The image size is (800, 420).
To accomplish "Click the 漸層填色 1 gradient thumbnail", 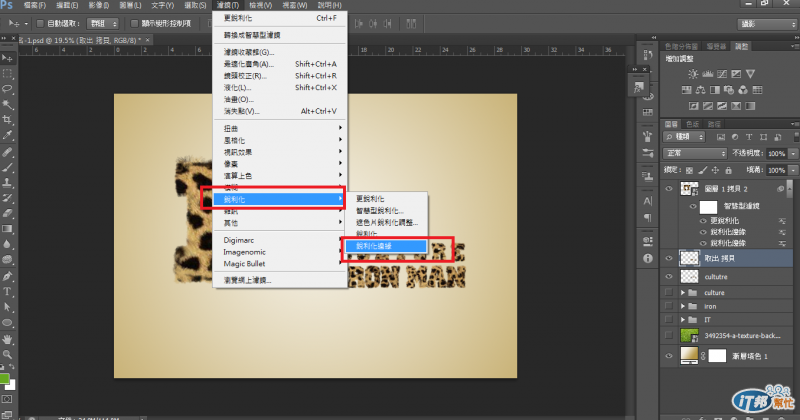I will click(x=689, y=355).
